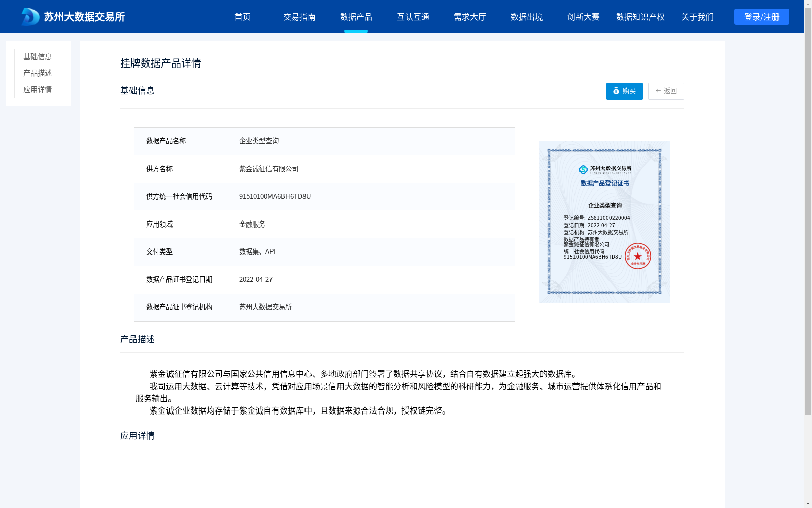Click the 应用详情 section heading
Viewport: 812px width, 508px height.
(138, 436)
